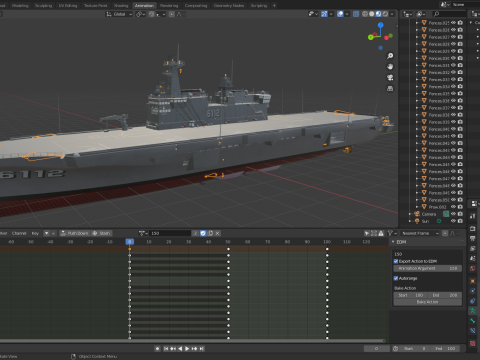Viewport: 480px width, 360px height.
Task: Click the Fences.025 mesh object icon
Action: pos(424,23)
